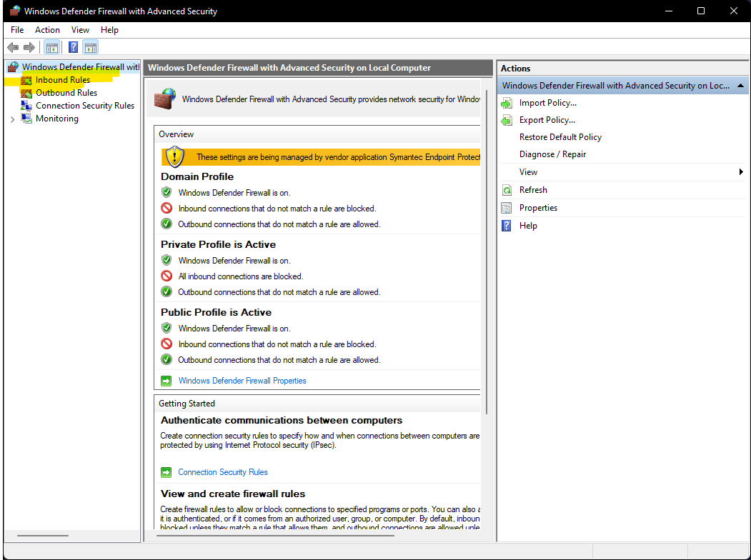The image size is (751, 560).
Task: Toggle the Show/Hide Action Pane icon
Action: (x=91, y=47)
